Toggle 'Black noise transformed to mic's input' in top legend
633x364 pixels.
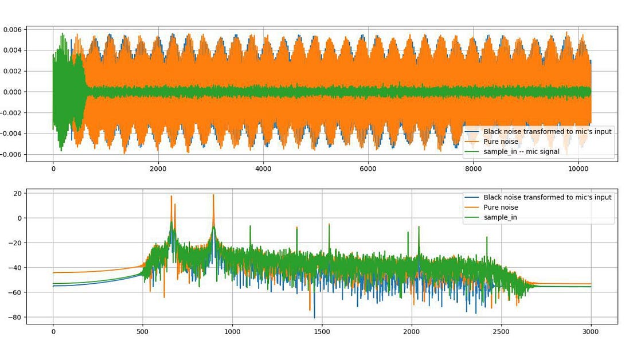[539, 131]
